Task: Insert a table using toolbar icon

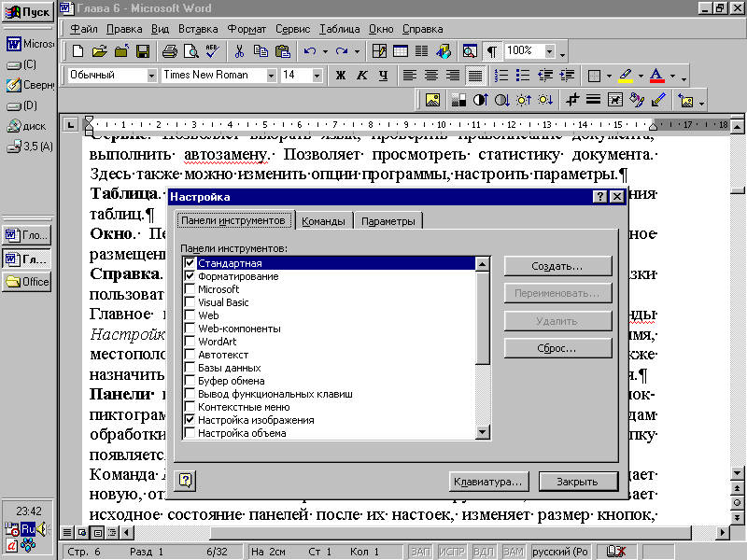Action: click(x=401, y=51)
